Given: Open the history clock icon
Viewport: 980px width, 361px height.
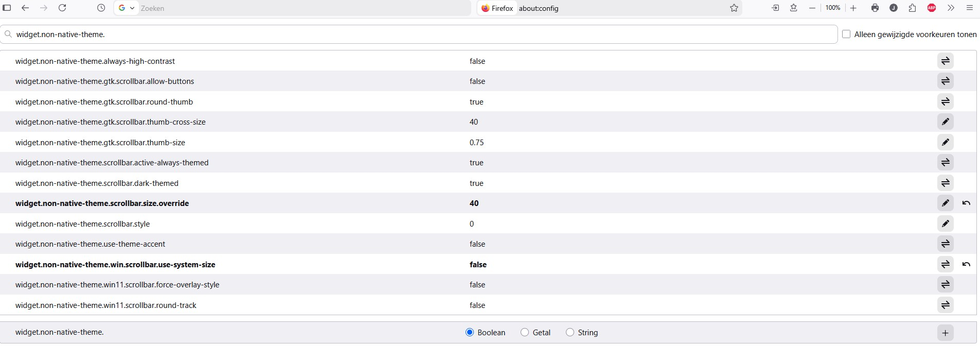Looking at the screenshot, I should [101, 8].
